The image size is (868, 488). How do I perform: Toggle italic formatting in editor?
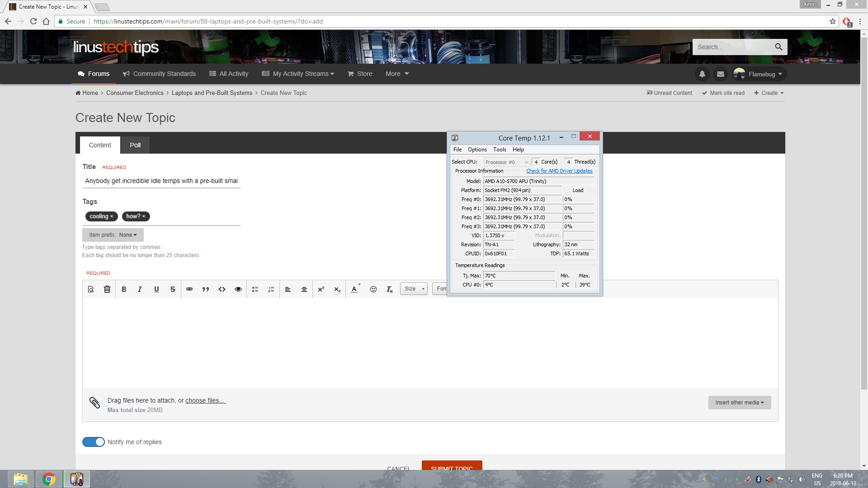point(140,289)
